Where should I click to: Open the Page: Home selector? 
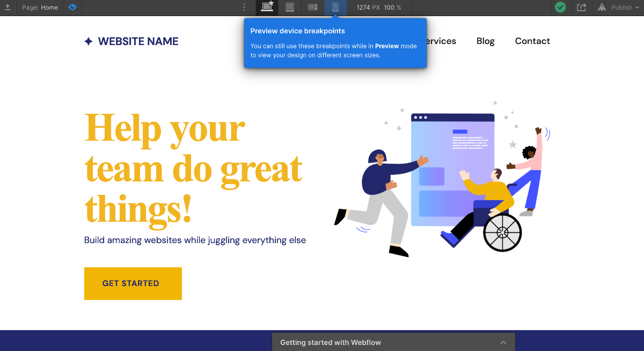tap(40, 8)
